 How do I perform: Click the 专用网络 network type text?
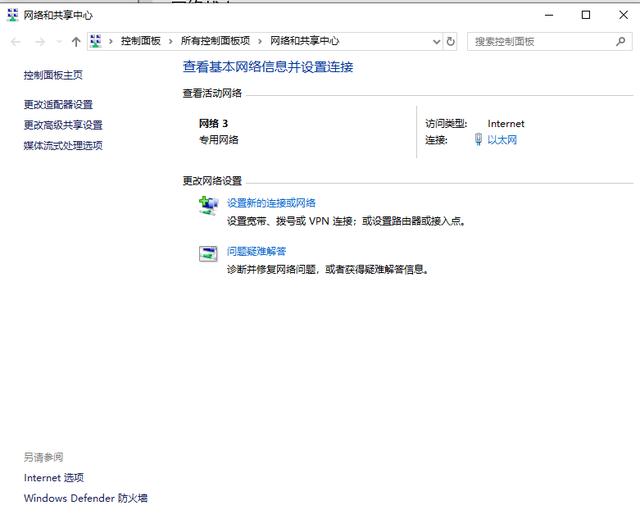click(219, 140)
